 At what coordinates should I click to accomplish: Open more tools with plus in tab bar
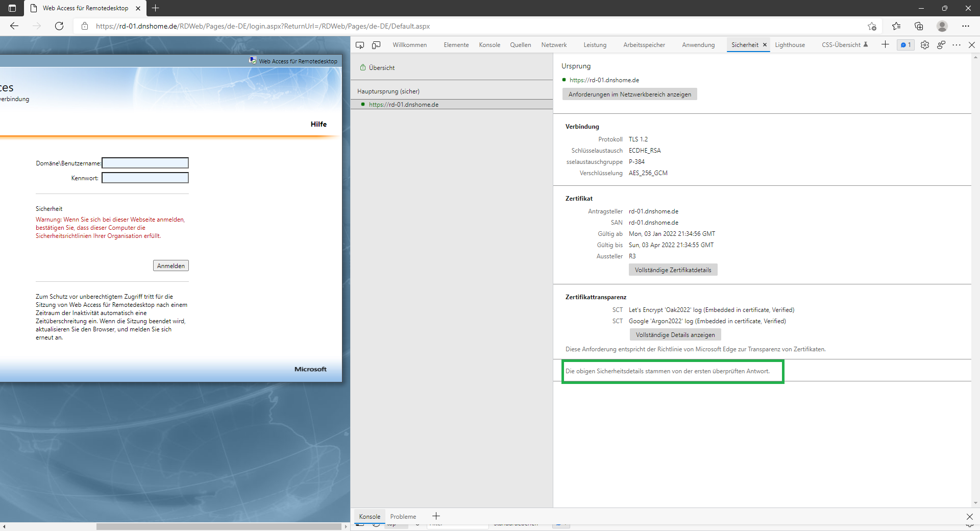click(885, 45)
